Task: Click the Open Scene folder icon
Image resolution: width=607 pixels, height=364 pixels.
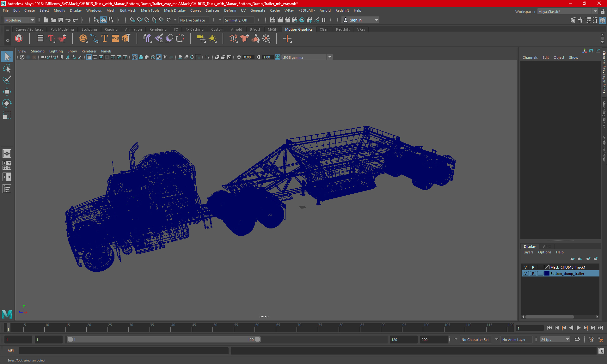Action: 53,20
